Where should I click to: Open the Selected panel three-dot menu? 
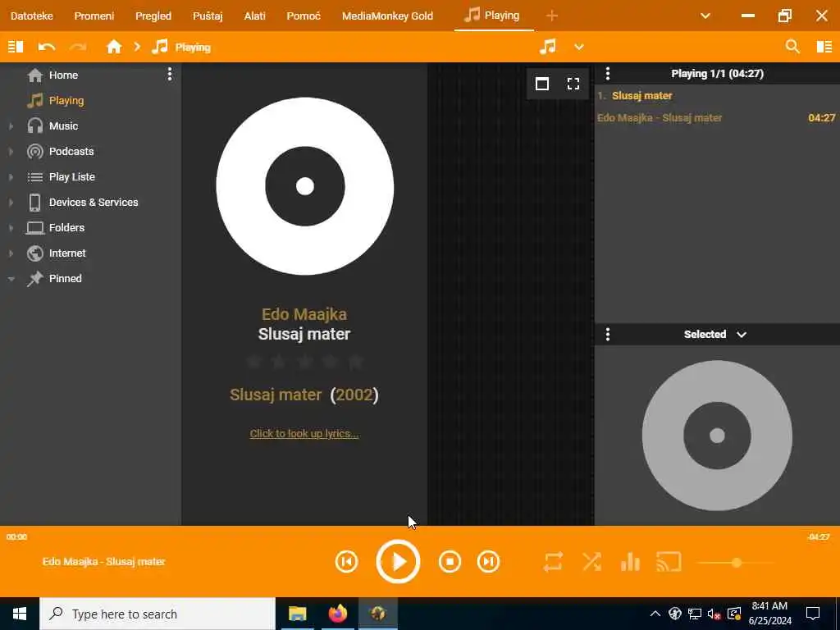tap(608, 335)
